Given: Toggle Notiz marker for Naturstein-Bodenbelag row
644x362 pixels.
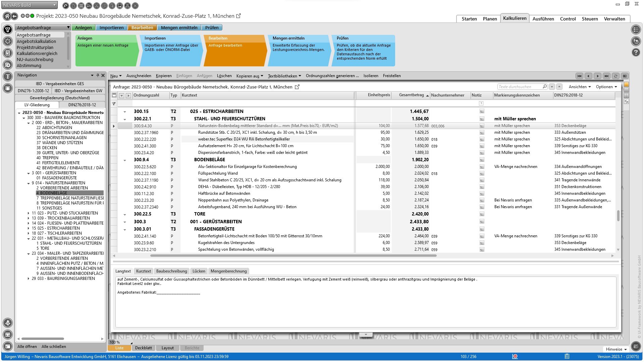Looking at the screenshot, I should pos(482,126).
